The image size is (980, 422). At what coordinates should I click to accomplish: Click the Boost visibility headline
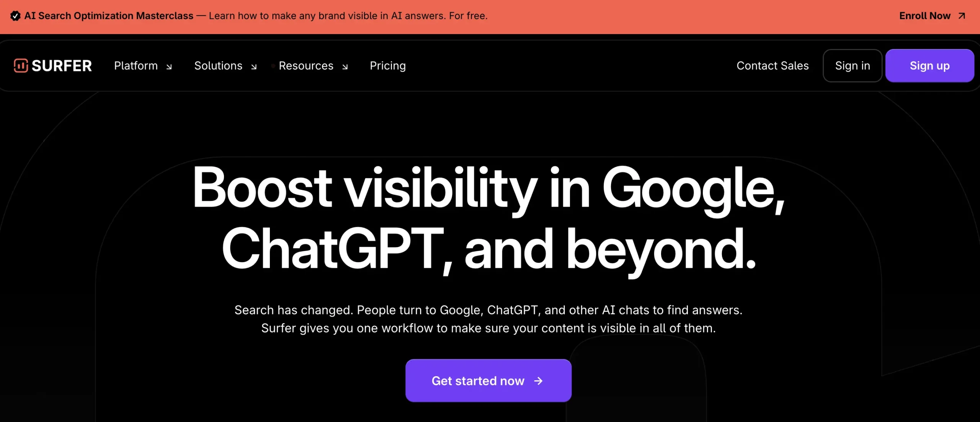(x=489, y=218)
